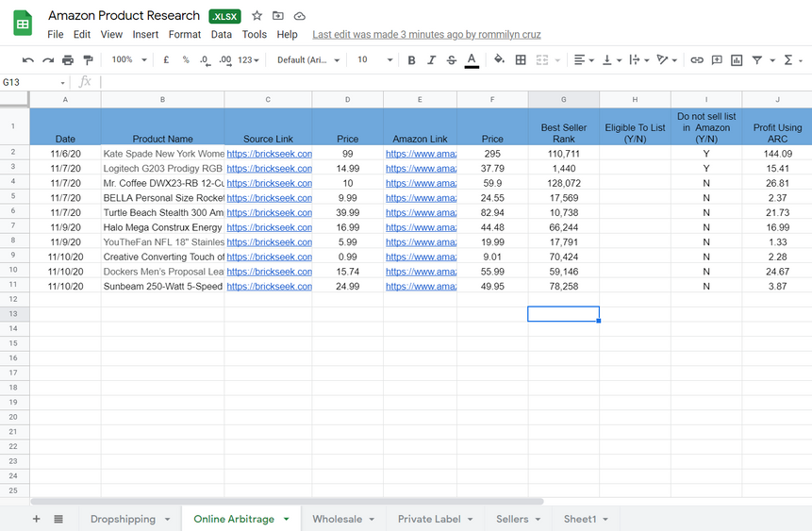Click the horizontal scrollbar
Image resolution: width=812 pixels, height=531 pixels.
coord(287,502)
